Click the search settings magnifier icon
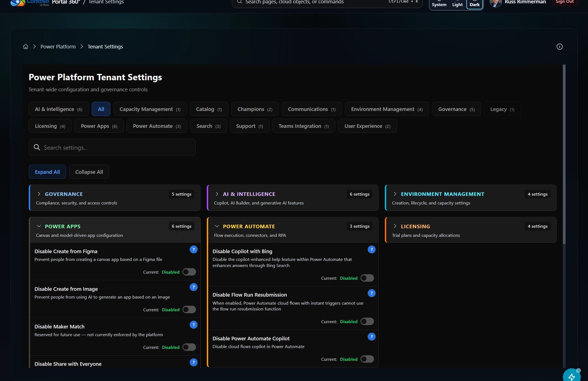The image size is (588, 381). click(37, 147)
